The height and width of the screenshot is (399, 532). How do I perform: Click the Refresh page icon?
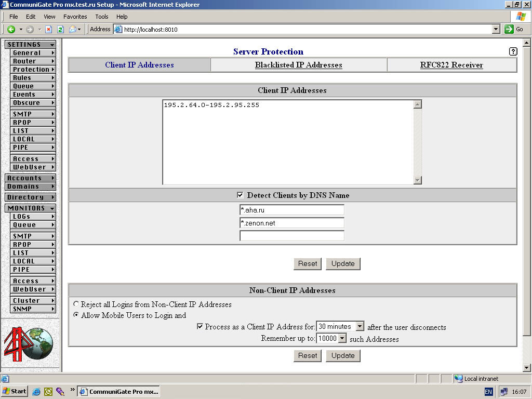coord(60,30)
